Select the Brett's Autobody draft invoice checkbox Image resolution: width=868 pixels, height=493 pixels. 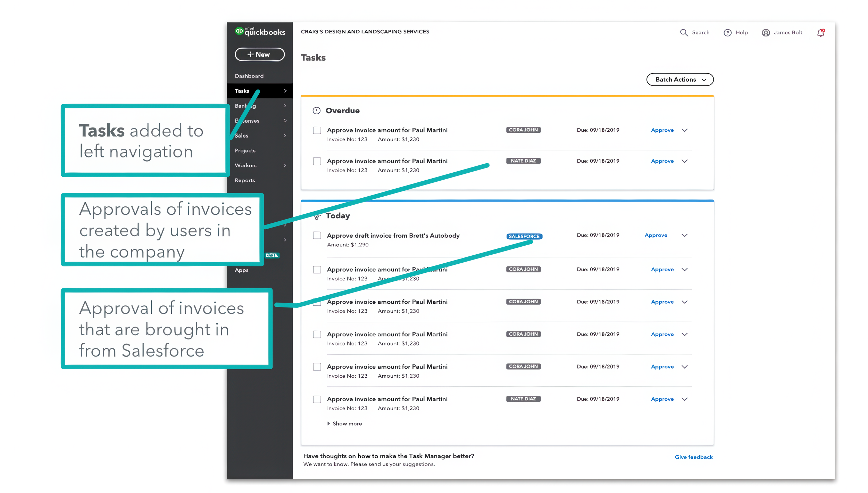(x=317, y=236)
